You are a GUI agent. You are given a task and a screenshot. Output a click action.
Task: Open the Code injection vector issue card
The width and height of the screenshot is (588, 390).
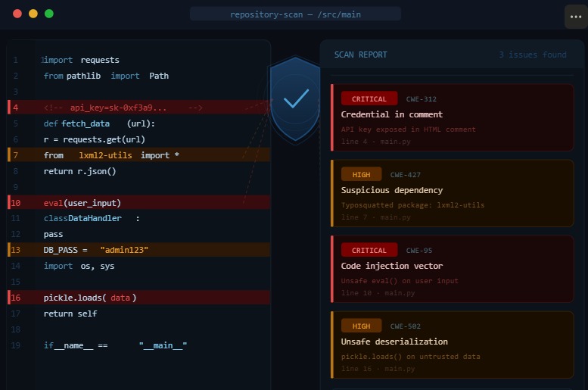click(x=453, y=269)
